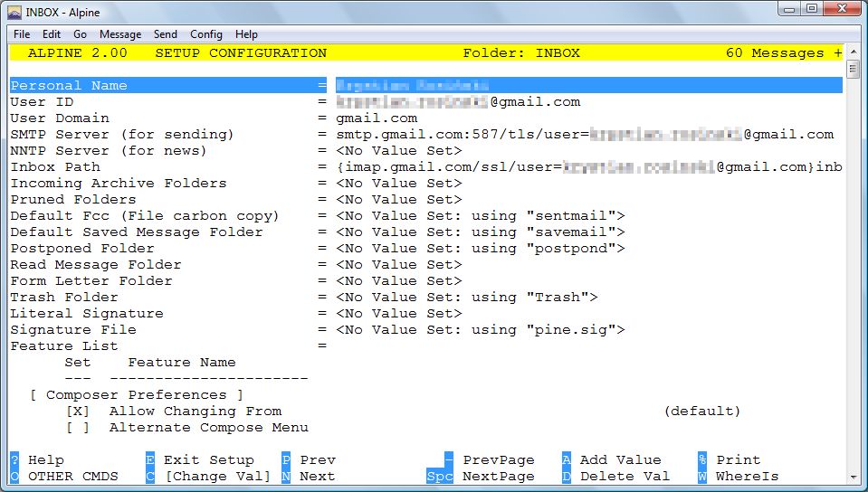Click the "pine.sig" default value
The width and height of the screenshot is (868, 492).
571,329
